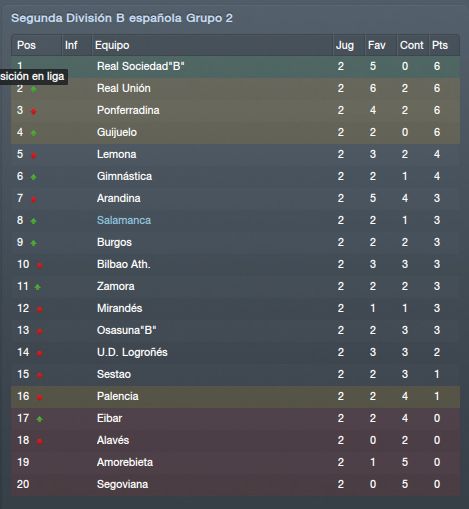Screen dimensions: 469x509
Task: Click the red indicator beside Palencia
Action: pyautogui.click(x=40, y=397)
